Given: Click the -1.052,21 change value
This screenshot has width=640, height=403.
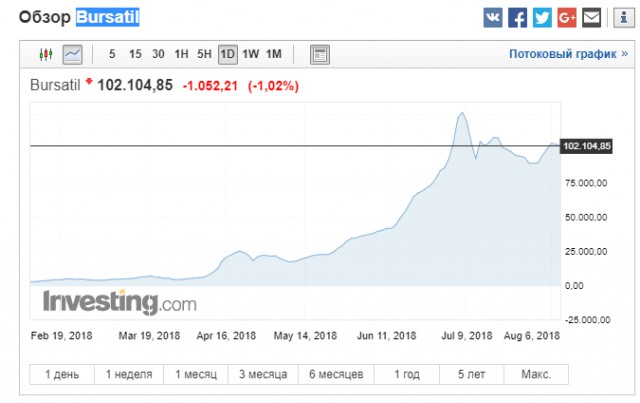Looking at the screenshot, I should click(x=210, y=86).
